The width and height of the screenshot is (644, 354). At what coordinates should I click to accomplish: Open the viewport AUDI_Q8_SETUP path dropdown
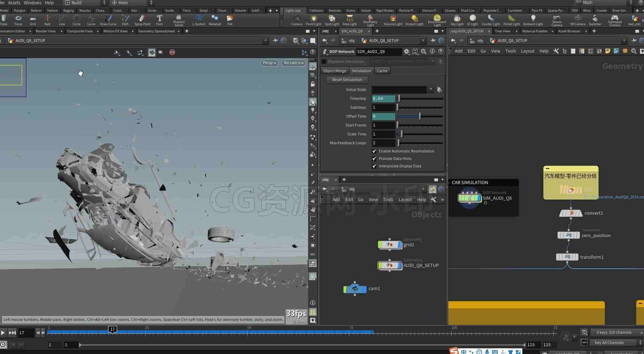pyautogui.click(x=265, y=41)
